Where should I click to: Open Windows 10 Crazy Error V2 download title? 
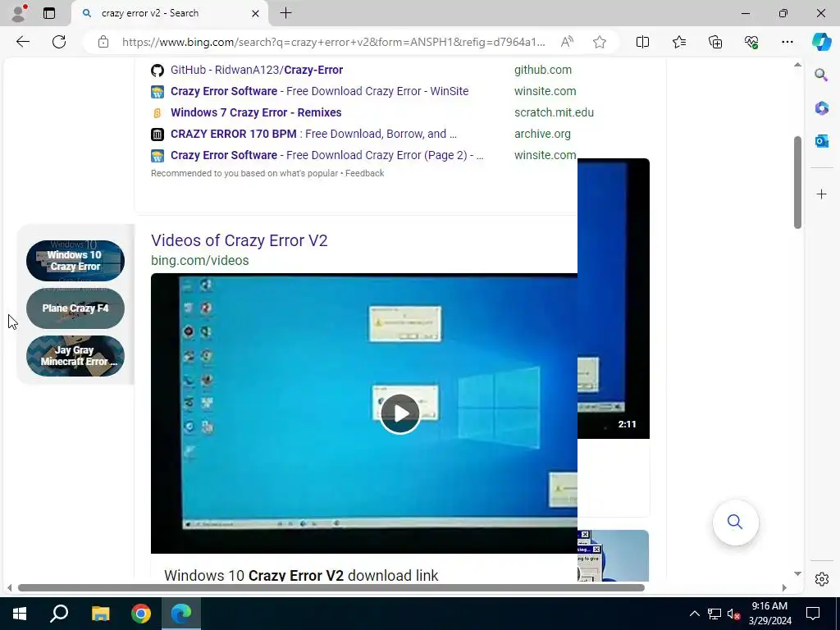[301, 575]
